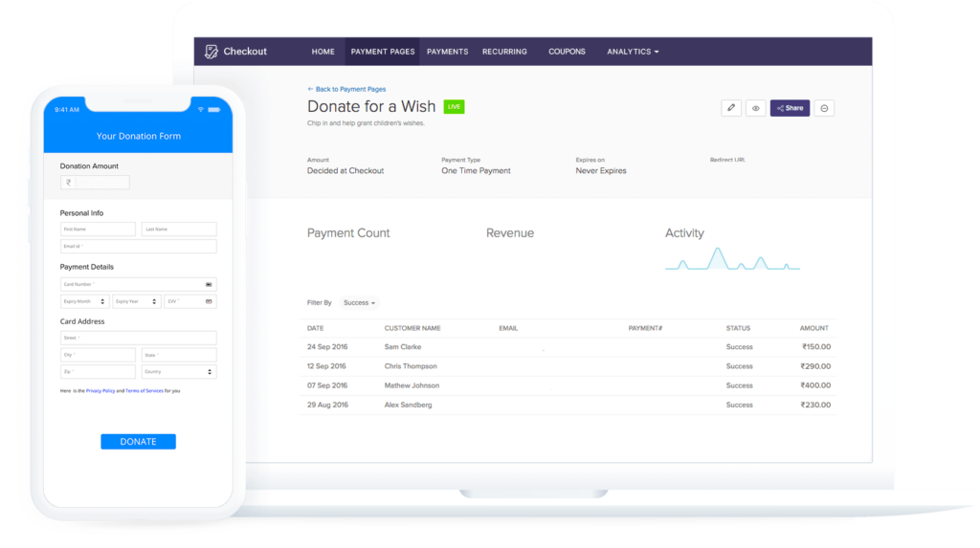Image resolution: width=980 pixels, height=548 pixels.
Task: Expand the ANALYTICS dropdown menu
Action: coord(633,52)
